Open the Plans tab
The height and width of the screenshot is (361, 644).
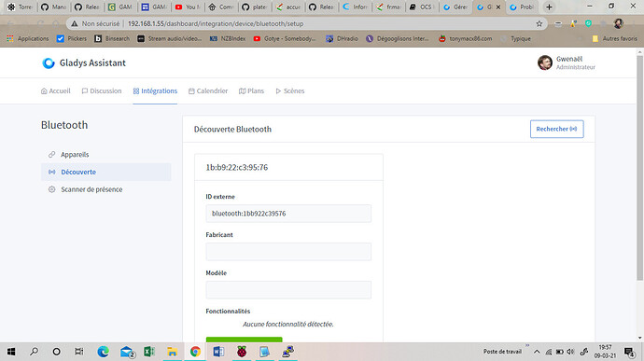click(x=251, y=90)
